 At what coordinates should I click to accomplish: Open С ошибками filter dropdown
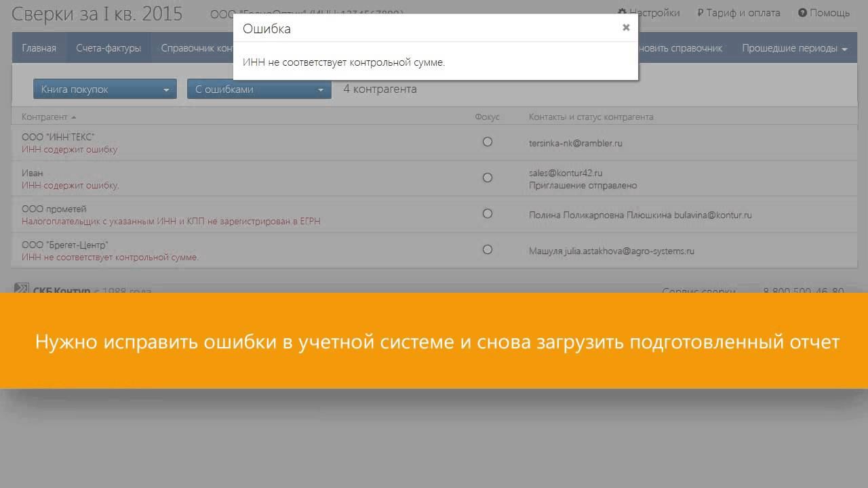tap(259, 89)
